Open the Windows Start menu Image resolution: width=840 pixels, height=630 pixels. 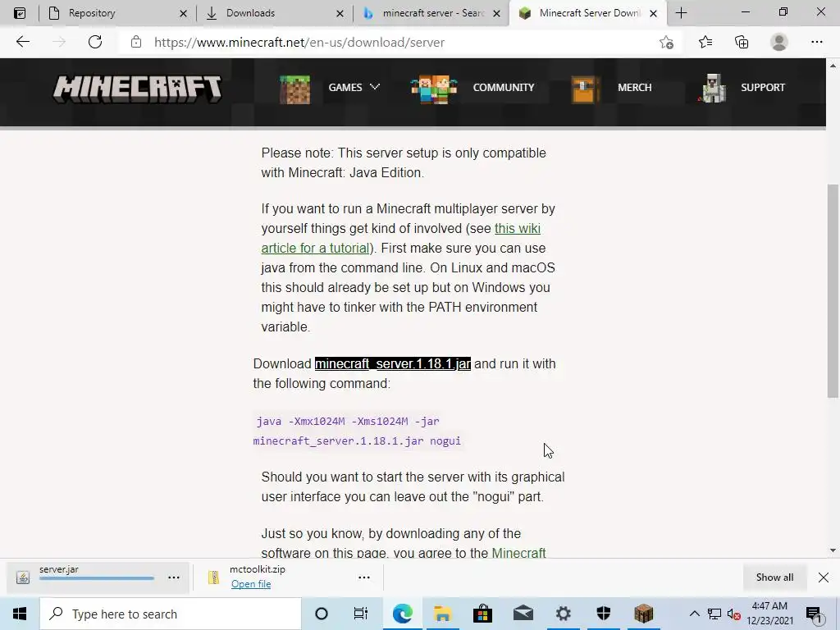pyautogui.click(x=20, y=614)
